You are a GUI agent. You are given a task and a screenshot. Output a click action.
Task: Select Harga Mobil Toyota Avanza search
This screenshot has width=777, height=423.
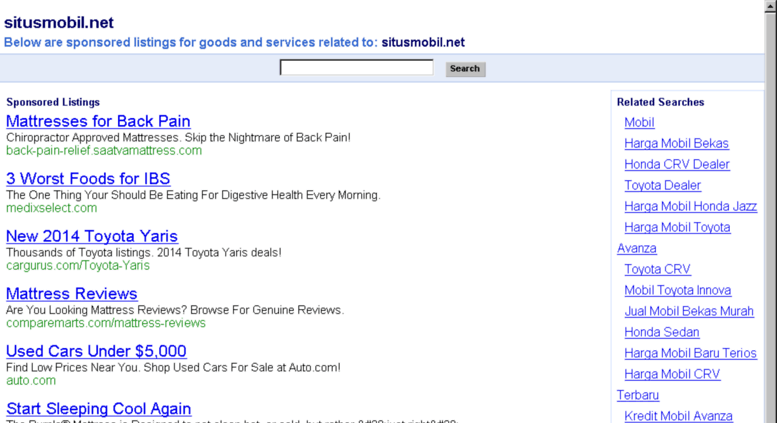point(677,227)
